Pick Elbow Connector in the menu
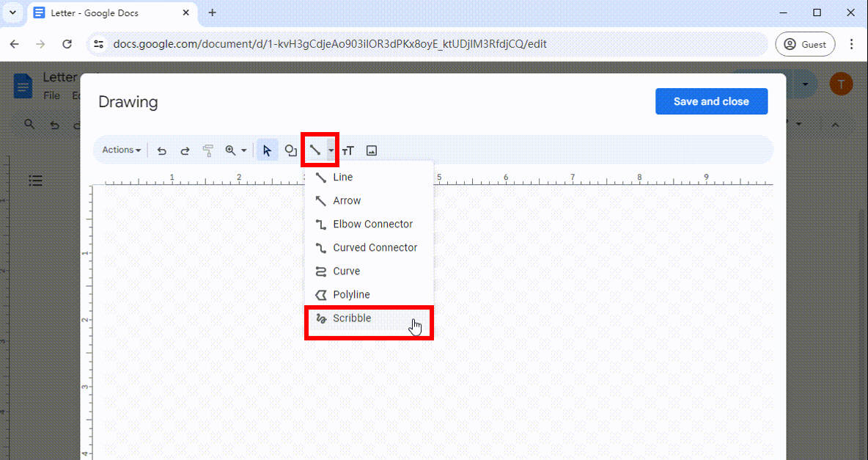The height and width of the screenshot is (460, 868). click(x=369, y=224)
